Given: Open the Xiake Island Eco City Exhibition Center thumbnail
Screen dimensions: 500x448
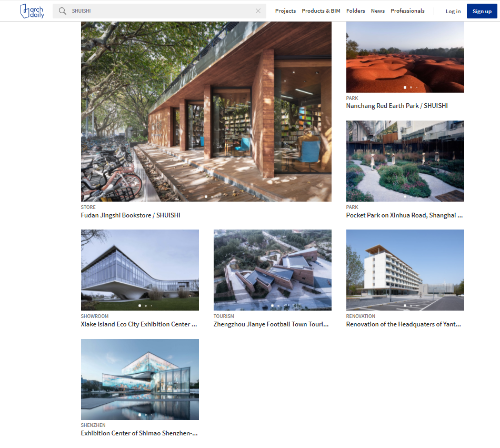Looking at the screenshot, I should [139, 270].
